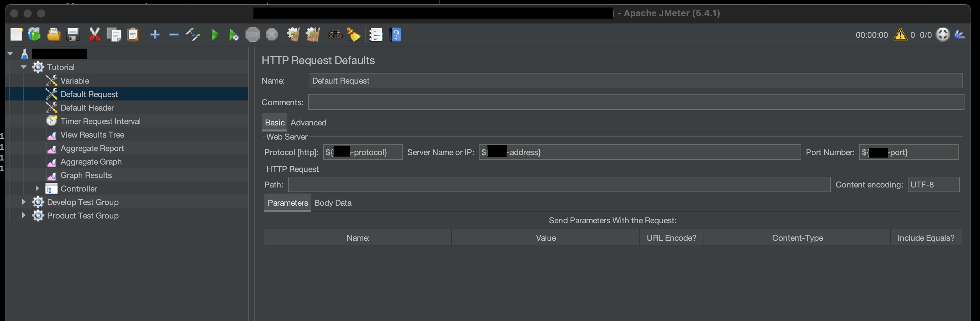Click the Content encoding field showing UTF-8
The image size is (980, 321).
(x=933, y=184)
